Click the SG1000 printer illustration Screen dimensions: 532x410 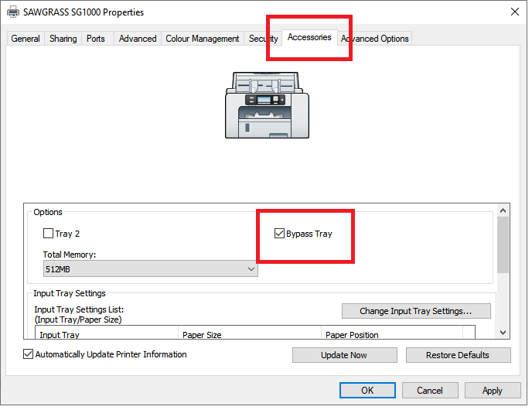[x=267, y=105]
